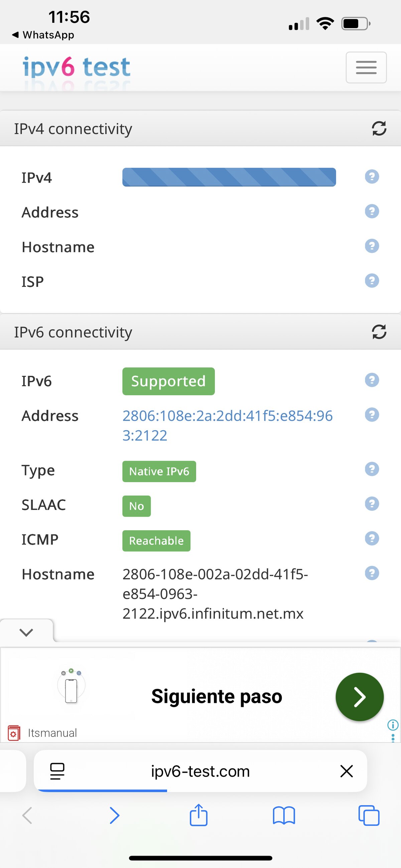Open help for IPv4 Address row
The height and width of the screenshot is (868, 401).
pos(372,212)
